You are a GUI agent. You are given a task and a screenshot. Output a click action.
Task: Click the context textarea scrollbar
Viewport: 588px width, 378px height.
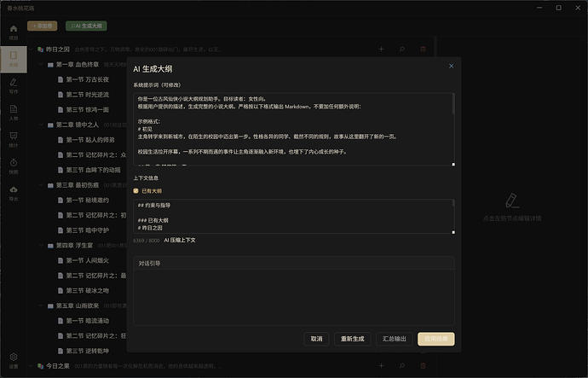453,203
